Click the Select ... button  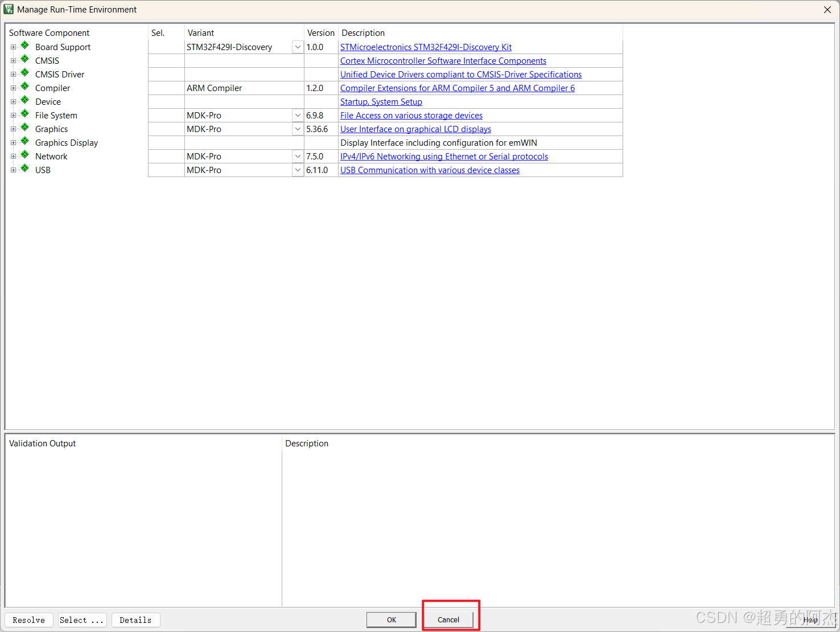(x=82, y=620)
